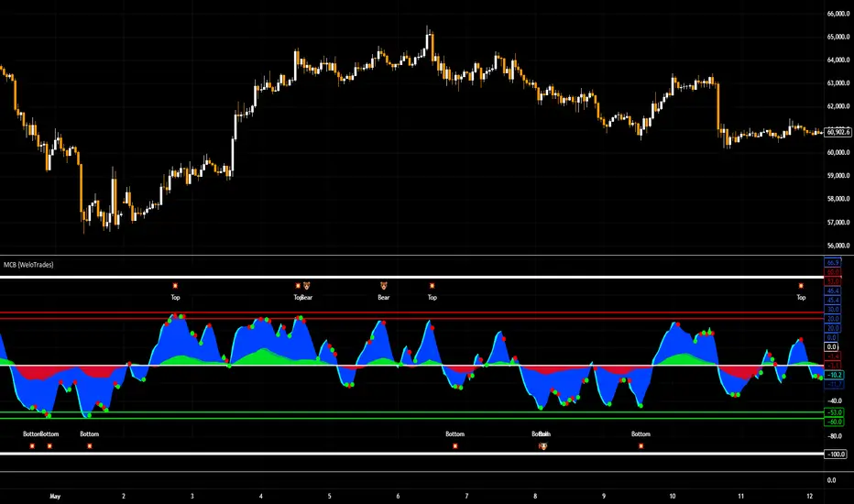Click the blue 45.4 indicator value label
This screenshot has height=504, width=854.
833,301
